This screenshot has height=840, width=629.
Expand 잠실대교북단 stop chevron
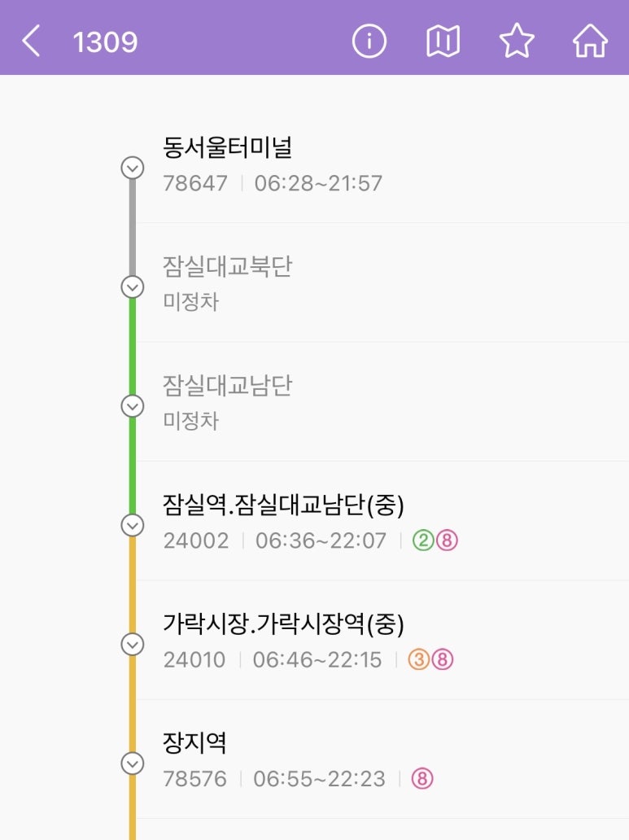point(132,287)
